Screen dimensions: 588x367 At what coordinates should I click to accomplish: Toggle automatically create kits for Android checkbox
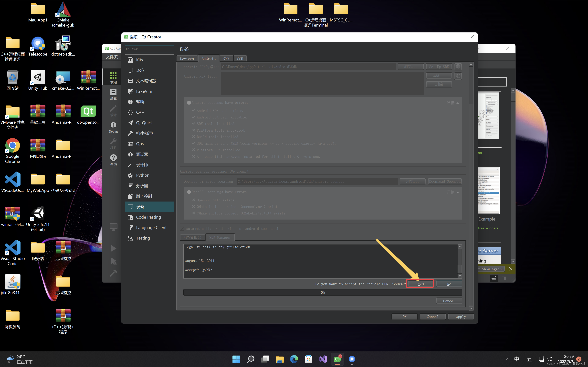coord(182,229)
